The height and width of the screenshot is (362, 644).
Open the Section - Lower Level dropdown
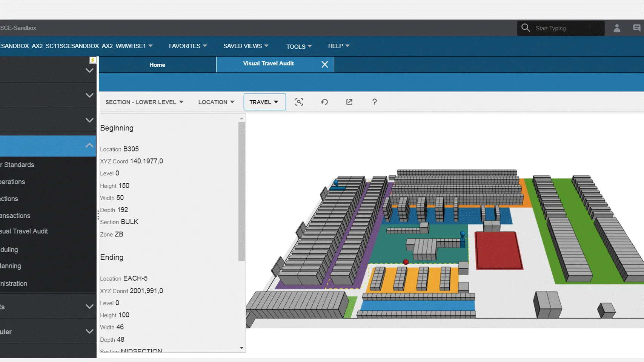tap(144, 102)
